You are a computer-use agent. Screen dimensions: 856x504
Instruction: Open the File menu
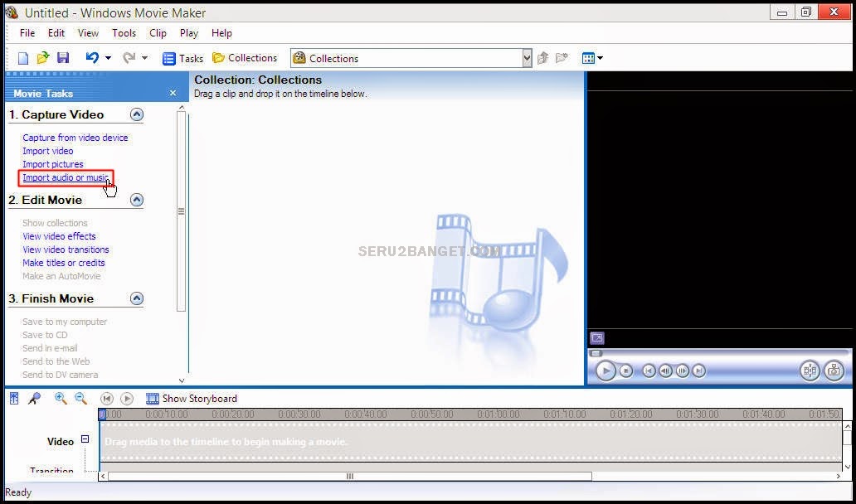[x=27, y=33]
